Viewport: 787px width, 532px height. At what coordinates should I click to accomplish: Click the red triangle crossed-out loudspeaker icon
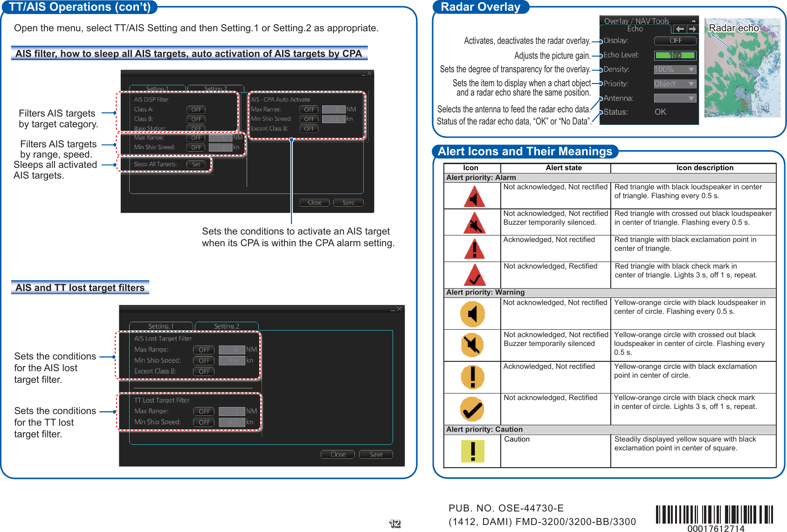(474, 223)
